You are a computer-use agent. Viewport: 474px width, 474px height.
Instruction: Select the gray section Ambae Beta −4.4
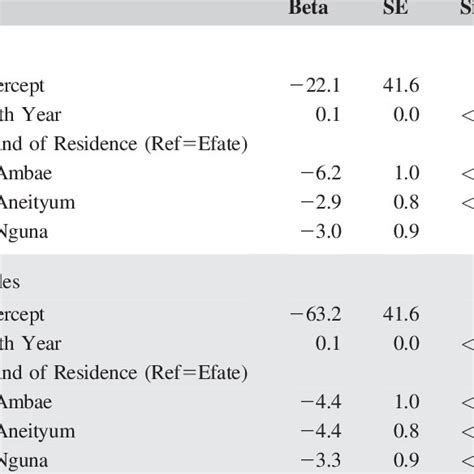321,402
